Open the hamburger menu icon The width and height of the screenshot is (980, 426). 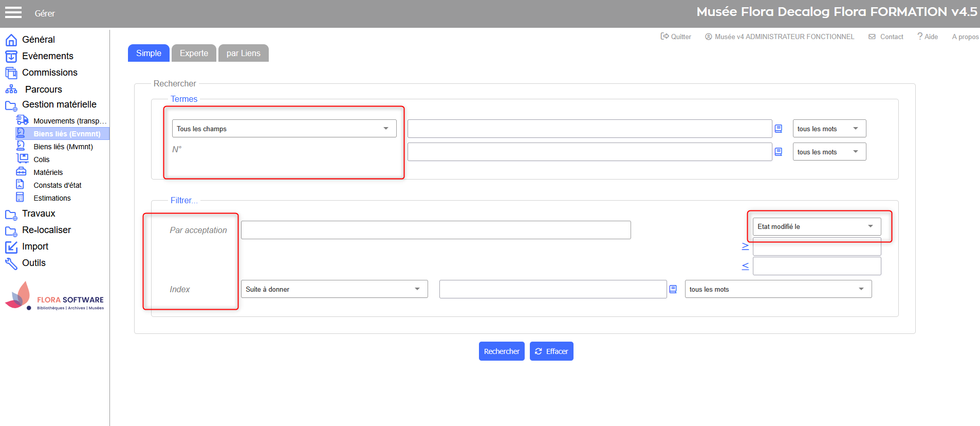pyautogui.click(x=13, y=13)
